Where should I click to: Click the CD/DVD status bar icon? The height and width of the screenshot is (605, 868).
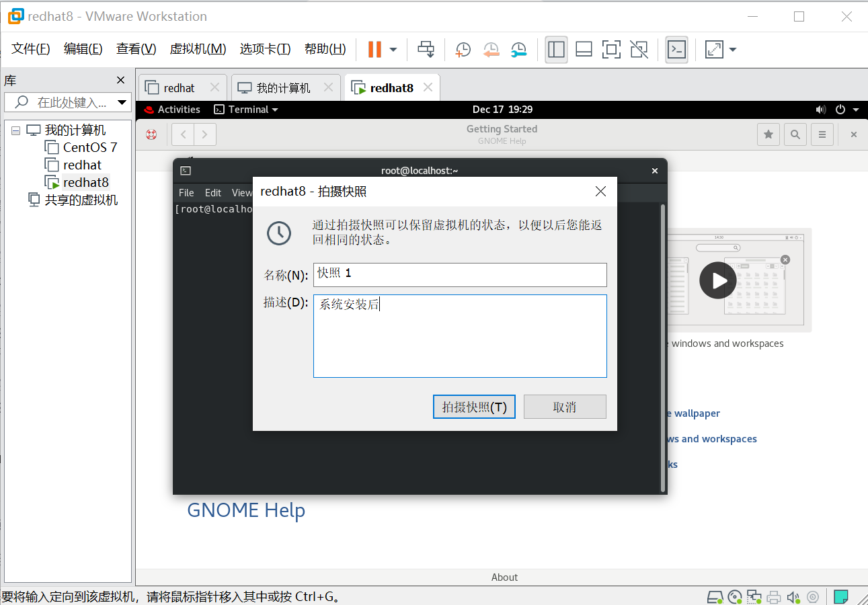coord(735,597)
